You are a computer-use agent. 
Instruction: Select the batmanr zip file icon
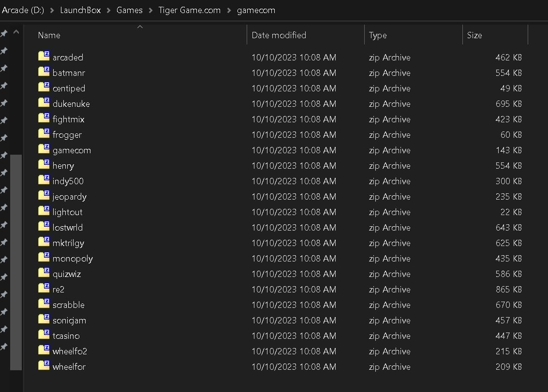(x=44, y=71)
